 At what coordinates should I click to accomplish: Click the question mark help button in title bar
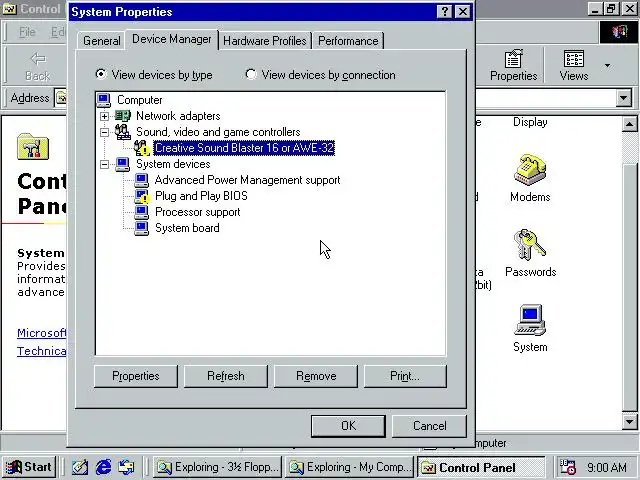coord(444,11)
